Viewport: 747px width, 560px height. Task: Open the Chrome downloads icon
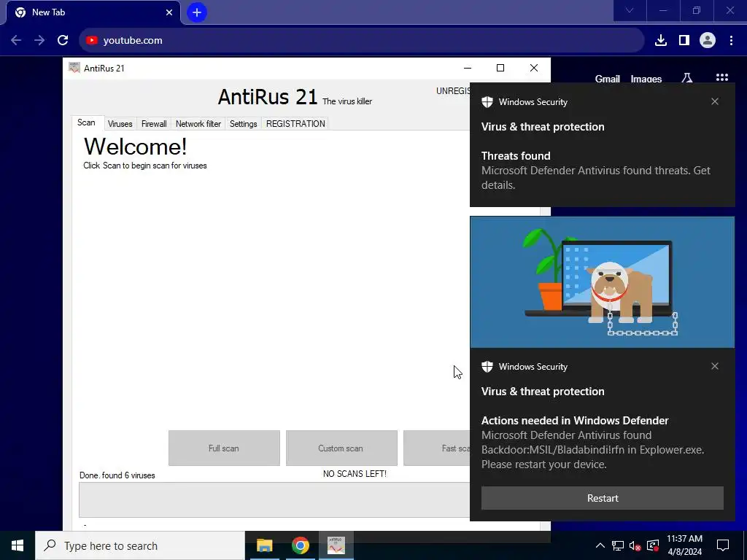(x=661, y=41)
